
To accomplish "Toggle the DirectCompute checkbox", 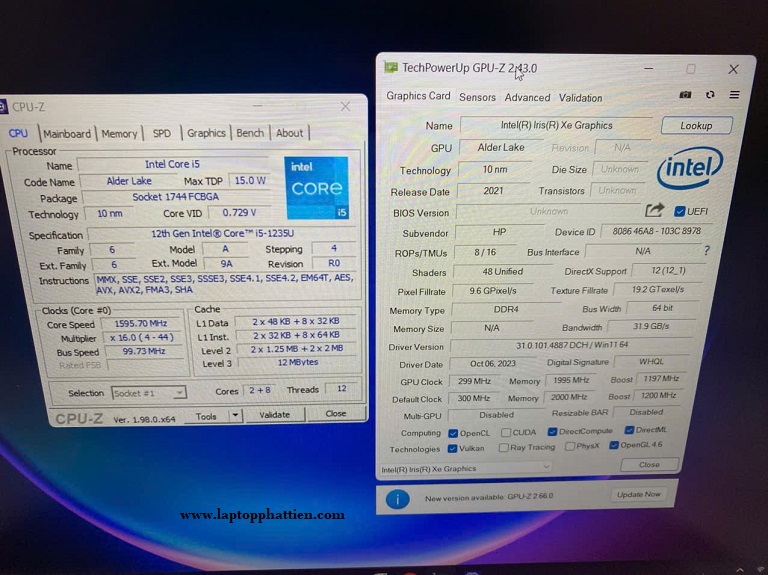I will (x=552, y=431).
